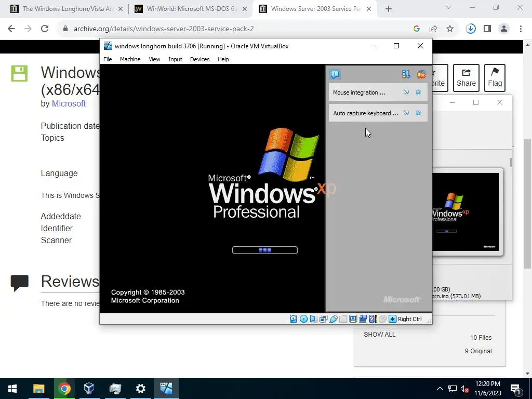Open the Windows notification center icon
532x399 pixels.
coord(515,389)
